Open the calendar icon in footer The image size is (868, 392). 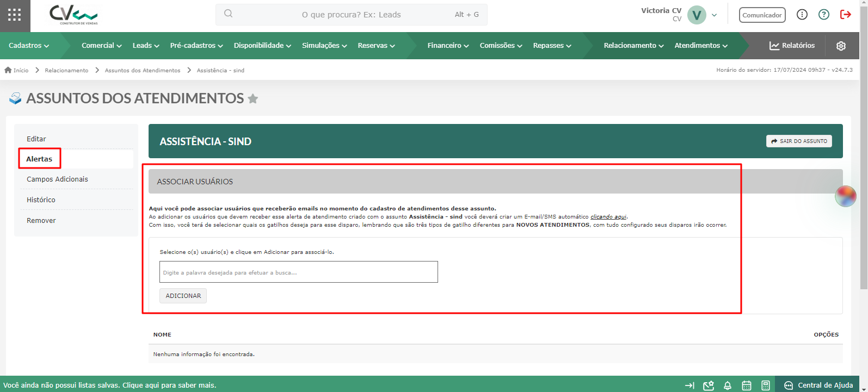point(747,385)
